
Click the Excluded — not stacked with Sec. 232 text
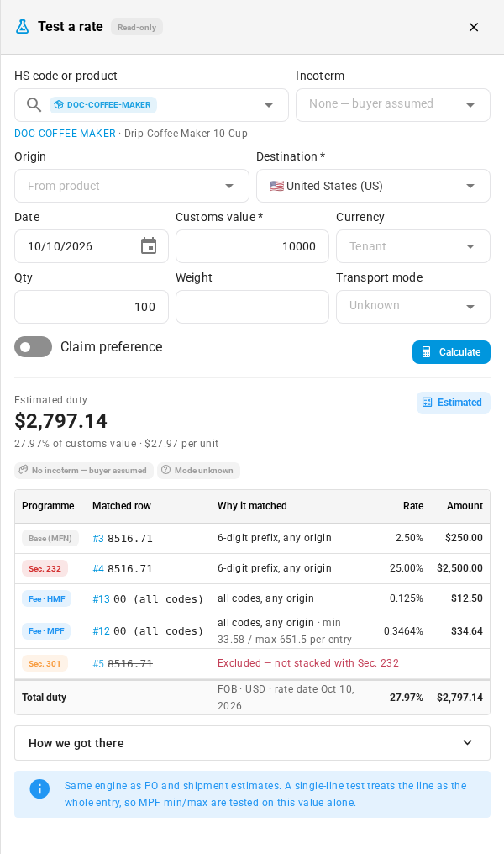click(308, 663)
